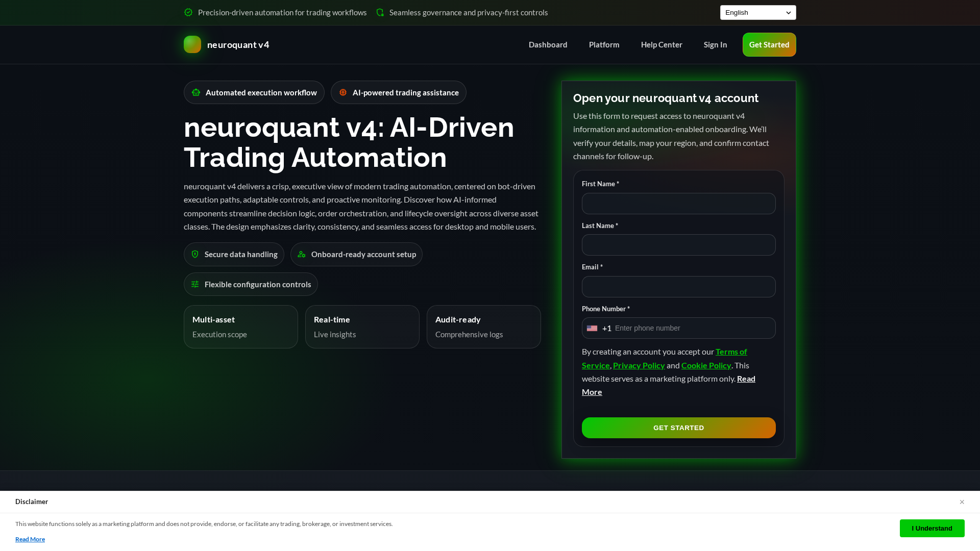Viewport: 980px width, 551px height.
Task: Click the US flag country selector icon
Action: point(592,328)
